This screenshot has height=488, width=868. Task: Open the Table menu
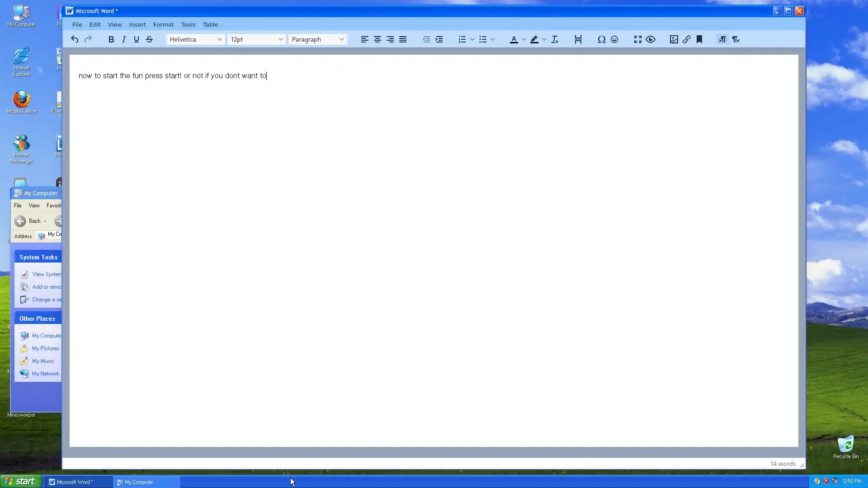point(210,24)
